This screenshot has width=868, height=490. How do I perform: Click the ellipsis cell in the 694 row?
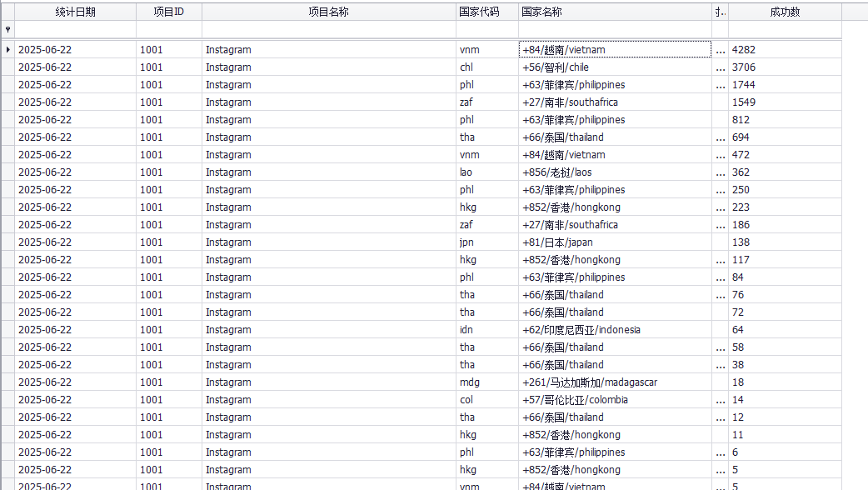click(x=721, y=137)
